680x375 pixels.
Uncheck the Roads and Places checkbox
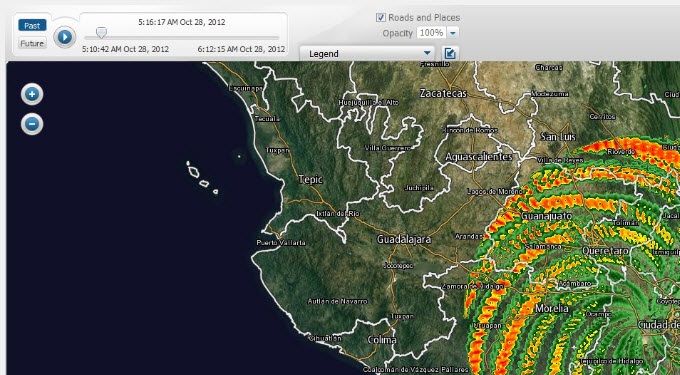(x=381, y=17)
